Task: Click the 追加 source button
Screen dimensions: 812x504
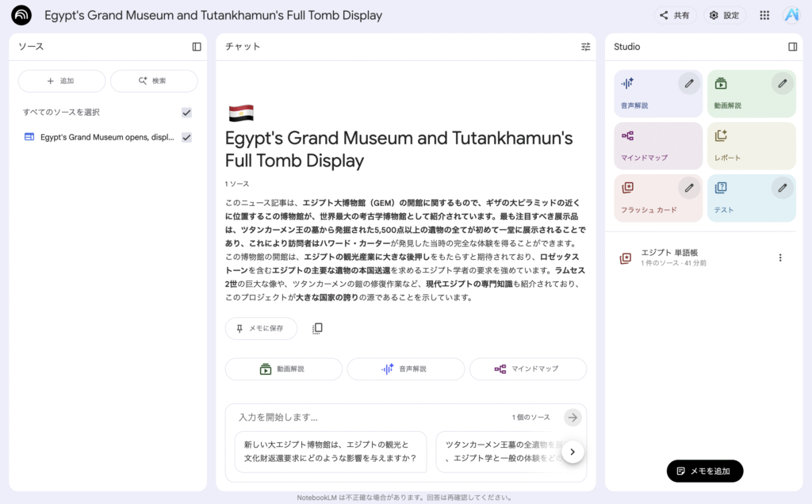Action: click(x=62, y=81)
